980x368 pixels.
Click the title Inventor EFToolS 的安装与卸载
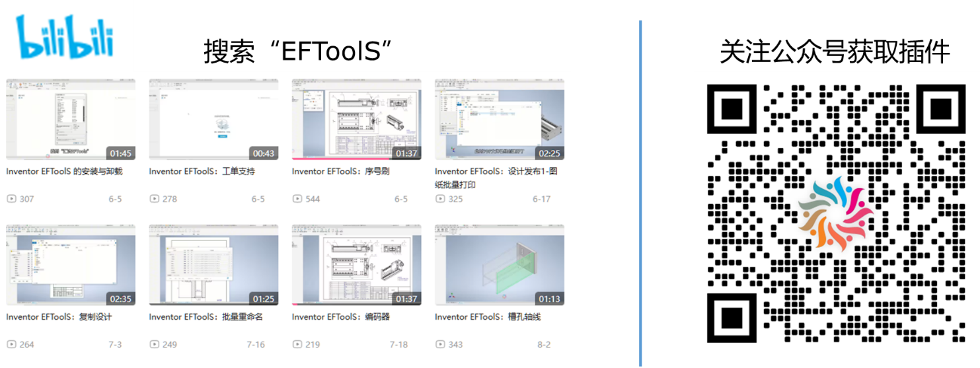pyautogui.click(x=64, y=172)
